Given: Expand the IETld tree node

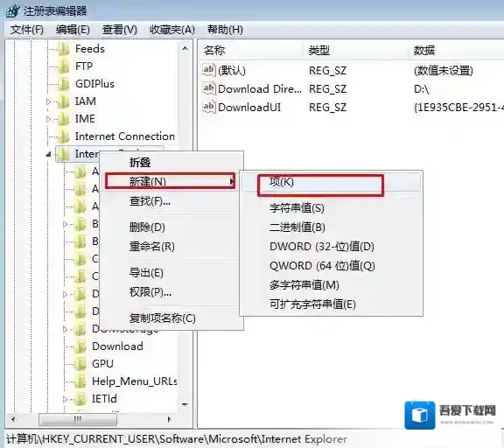Looking at the screenshot, I should coord(66,399).
